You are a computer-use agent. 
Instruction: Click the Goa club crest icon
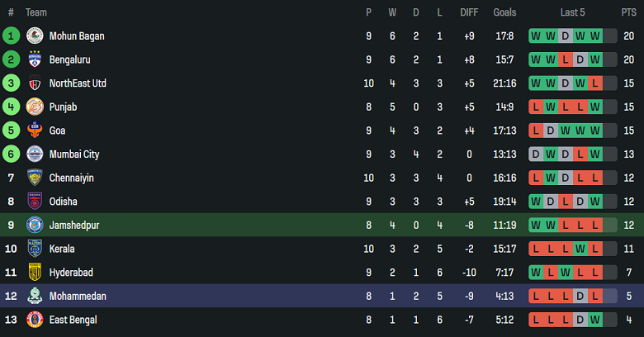click(35, 131)
